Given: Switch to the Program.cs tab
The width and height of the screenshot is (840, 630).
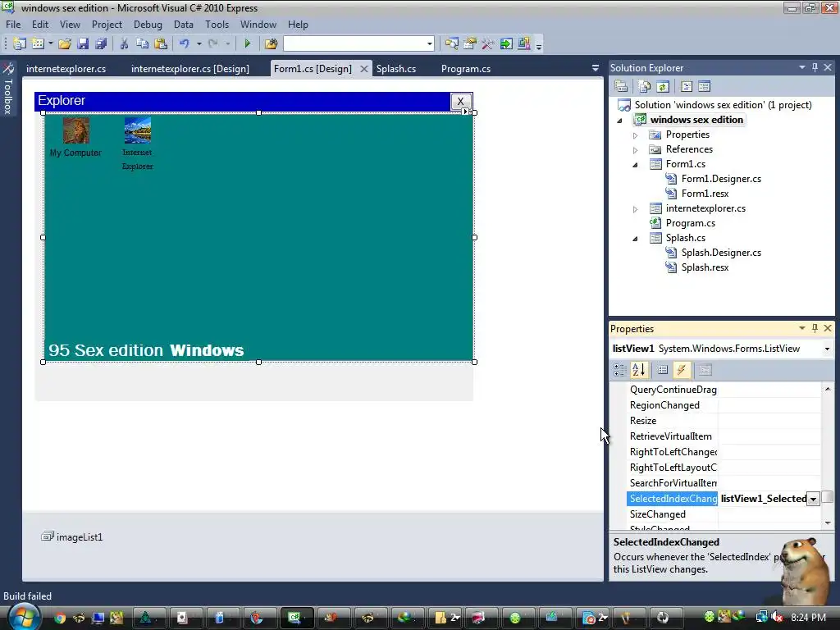Looking at the screenshot, I should [466, 69].
